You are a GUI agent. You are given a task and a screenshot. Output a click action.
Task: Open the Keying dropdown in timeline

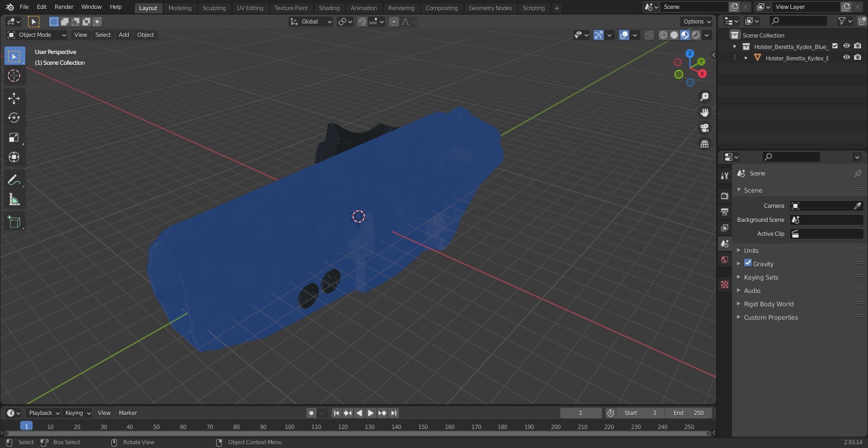[x=78, y=413]
